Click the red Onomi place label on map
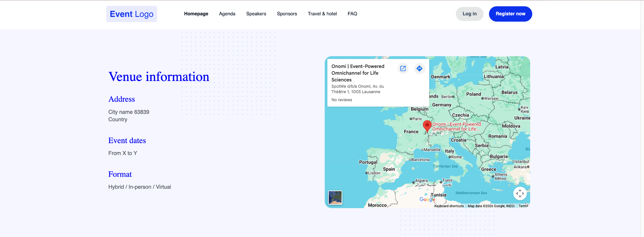The height and width of the screenshot is (237, 644). point(457,127)
